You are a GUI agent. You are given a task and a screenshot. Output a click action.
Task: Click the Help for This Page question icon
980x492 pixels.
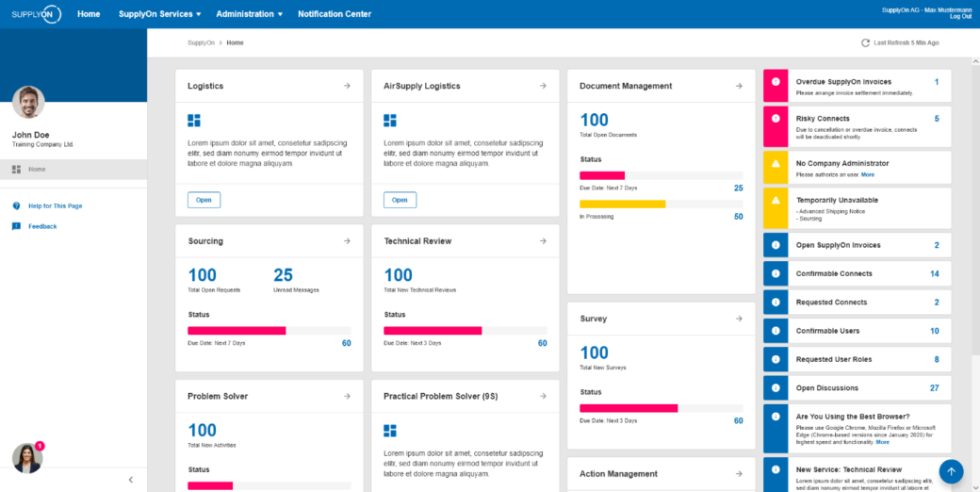(16, 205)
